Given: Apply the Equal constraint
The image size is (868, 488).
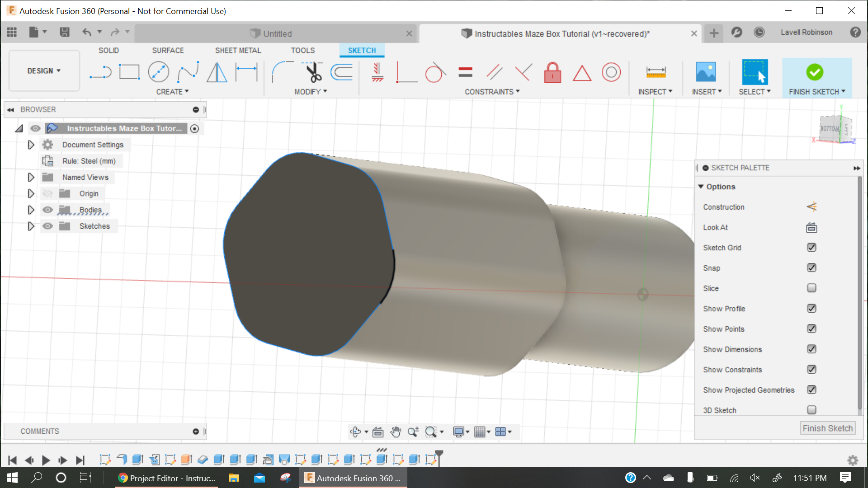Looking at the screenshot, I should (x=465, y=72).
